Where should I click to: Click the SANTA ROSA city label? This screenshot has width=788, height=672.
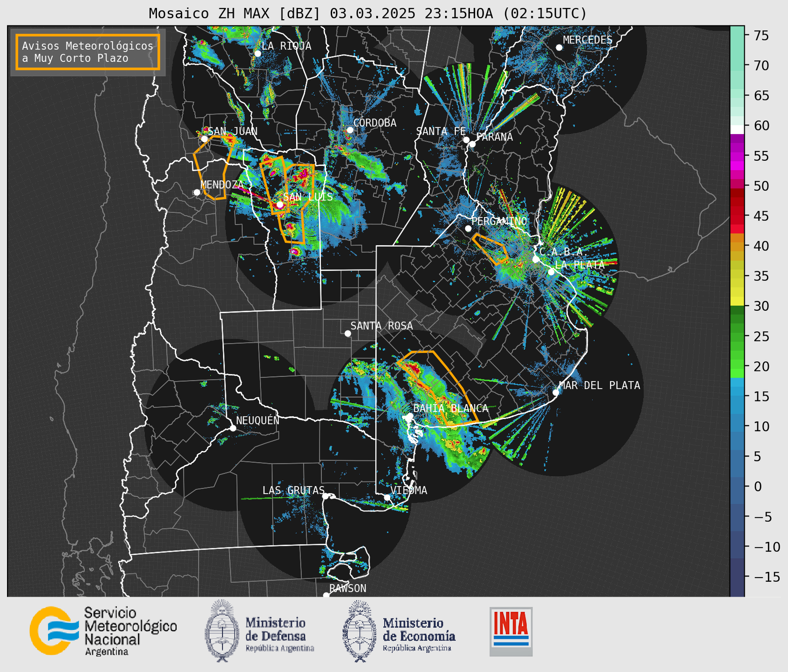(x=382, y=326)
